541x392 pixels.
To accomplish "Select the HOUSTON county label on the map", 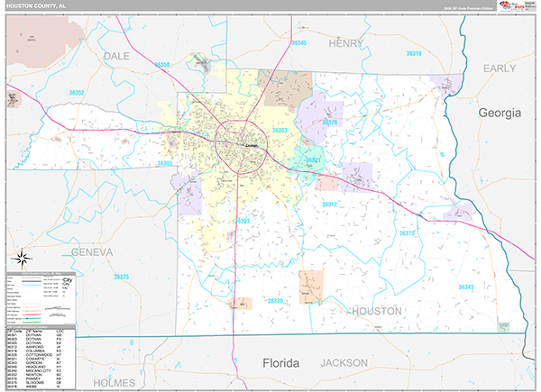I will coord(377,311).
